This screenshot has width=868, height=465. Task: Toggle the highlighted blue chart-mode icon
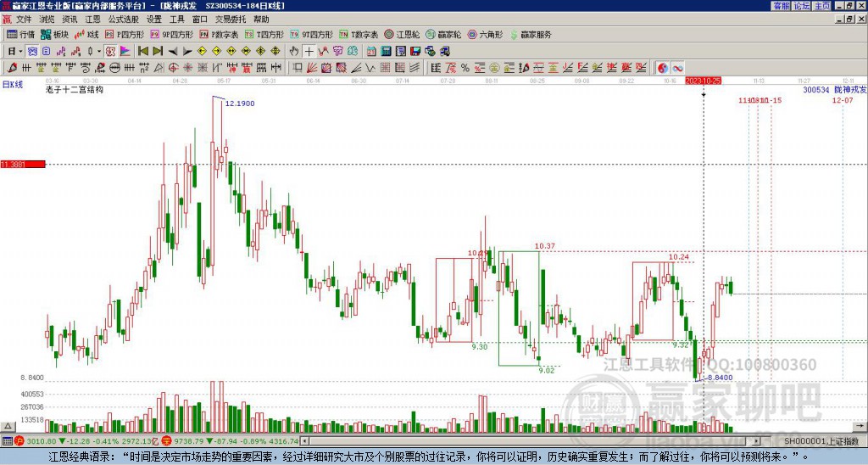point(32,51)
